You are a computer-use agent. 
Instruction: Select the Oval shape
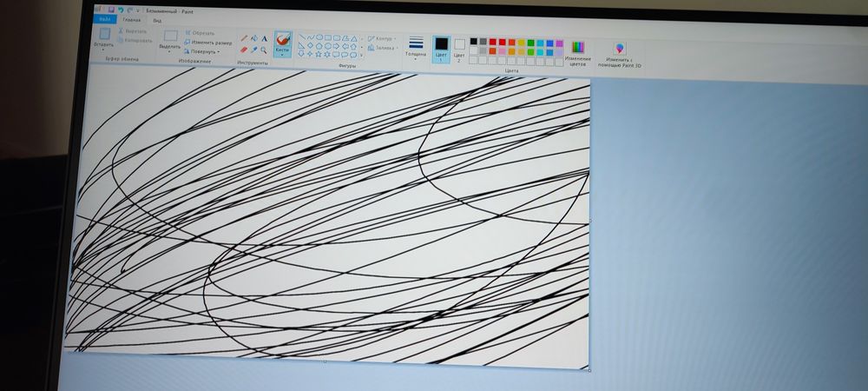[x=319, y=37]
